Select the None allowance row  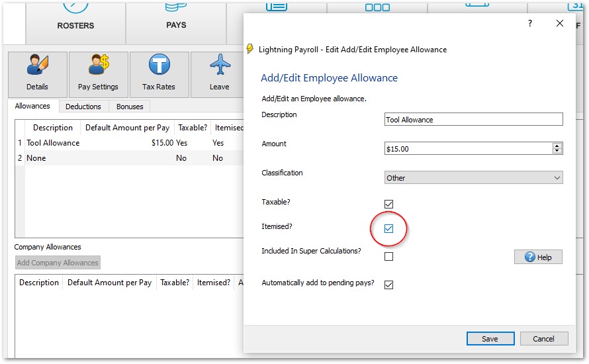130,158
